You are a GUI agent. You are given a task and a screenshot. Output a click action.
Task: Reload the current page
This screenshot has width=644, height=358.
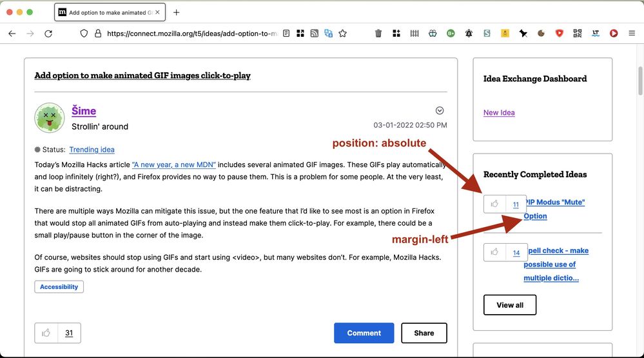click(48, 34)
